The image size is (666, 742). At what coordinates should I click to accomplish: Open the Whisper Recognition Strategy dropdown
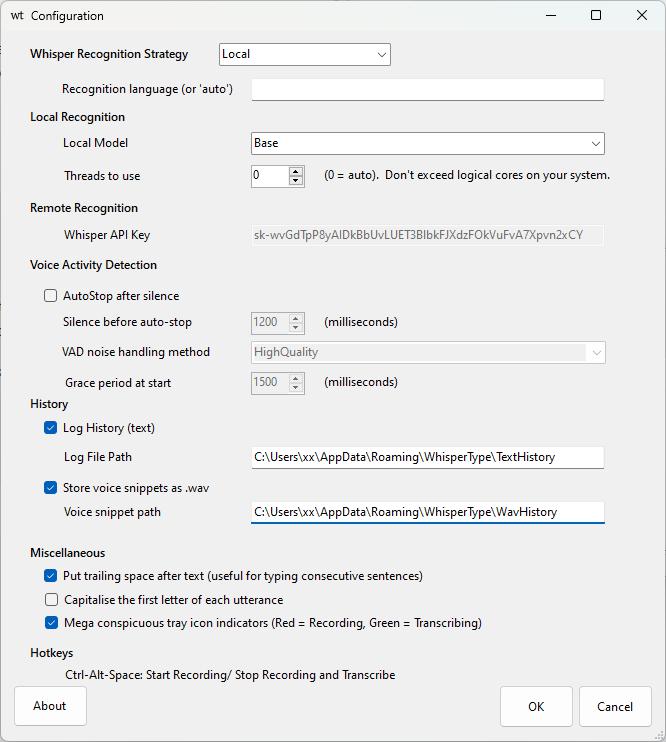point(305,54)
